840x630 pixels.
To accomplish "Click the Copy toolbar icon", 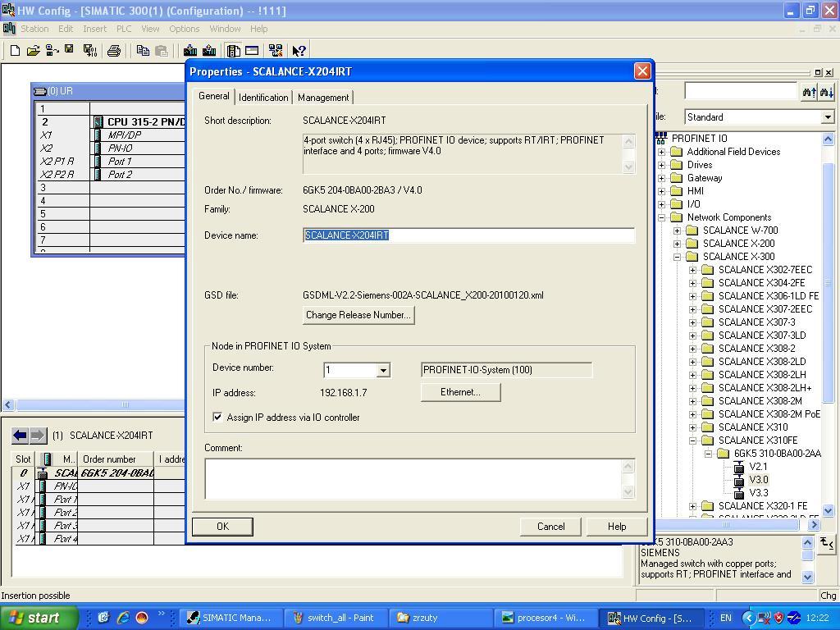I will click(x=143, y=51).
